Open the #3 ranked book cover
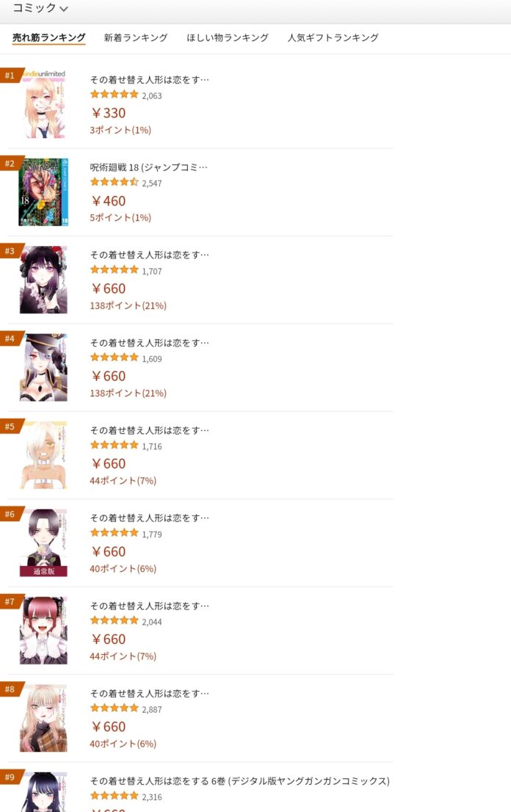Screen dimensions: 511x812 coord(43,280)
